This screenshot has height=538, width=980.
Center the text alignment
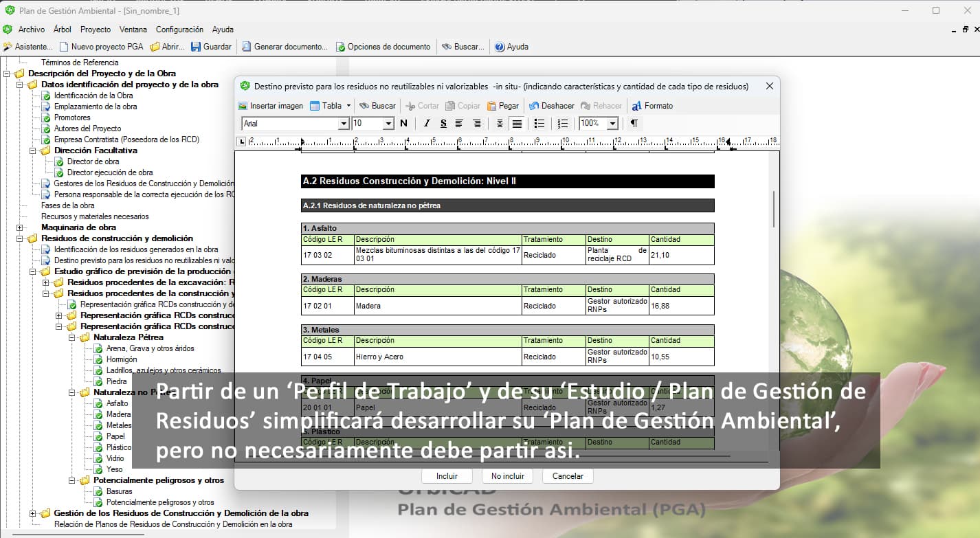(x=500, y=124)
